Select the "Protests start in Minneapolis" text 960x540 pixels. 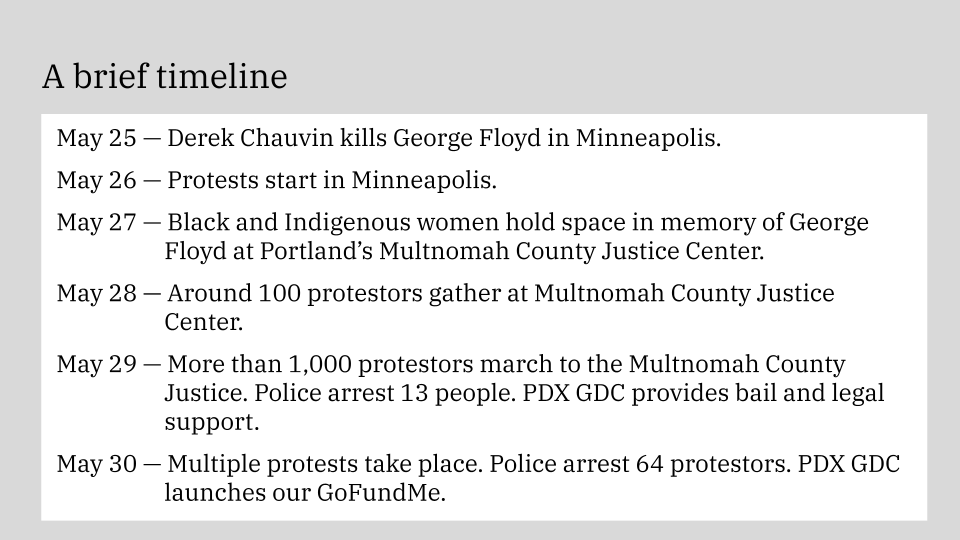[330, 181]
